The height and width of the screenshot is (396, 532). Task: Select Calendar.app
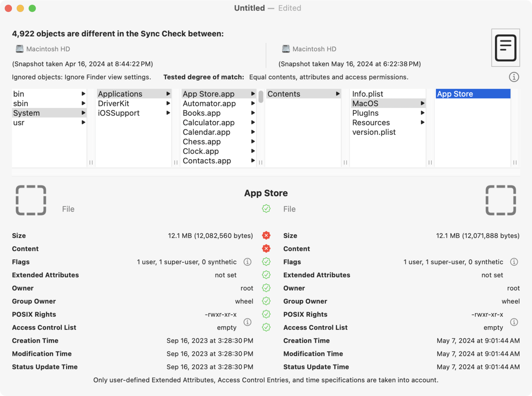click(x=219, y=132)
